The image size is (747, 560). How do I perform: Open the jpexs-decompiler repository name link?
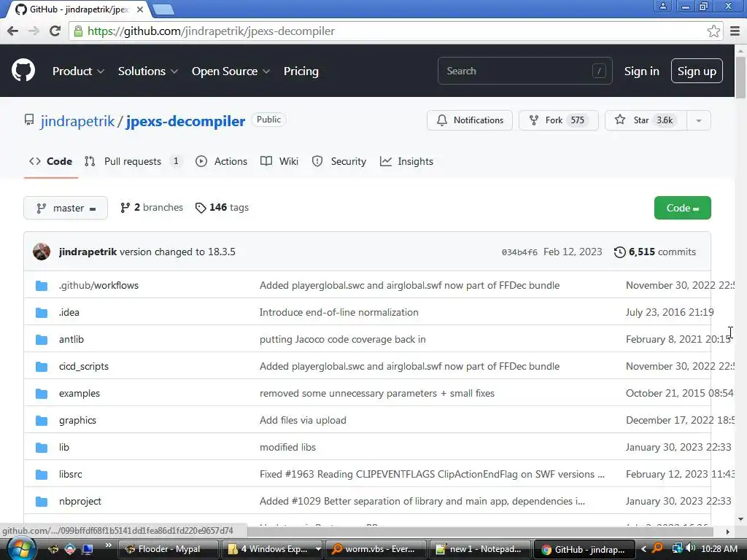185,121
